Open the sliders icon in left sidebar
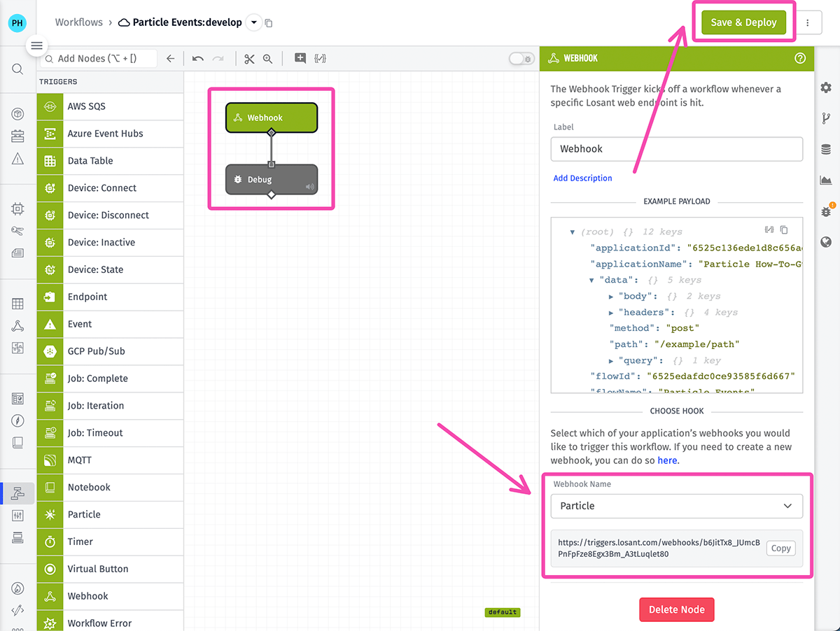 click(x=17, y=516)
